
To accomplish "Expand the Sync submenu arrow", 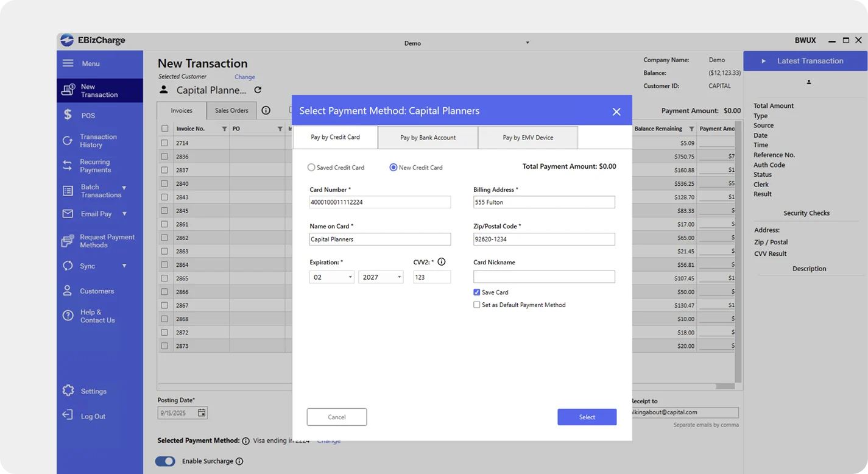I will 124,266.
